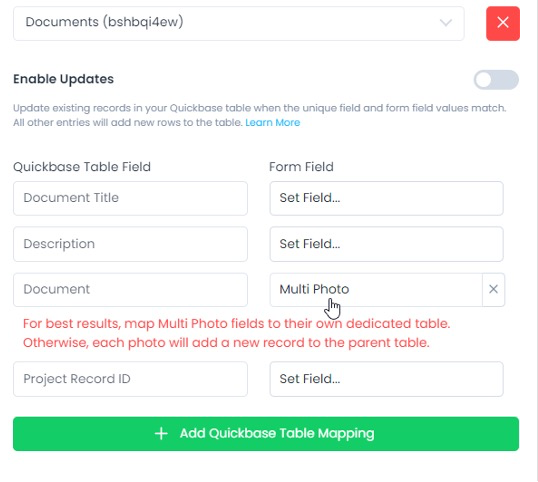
Task: Remove the Documents table mapping with the red X
Action: (x=503, y=23)
